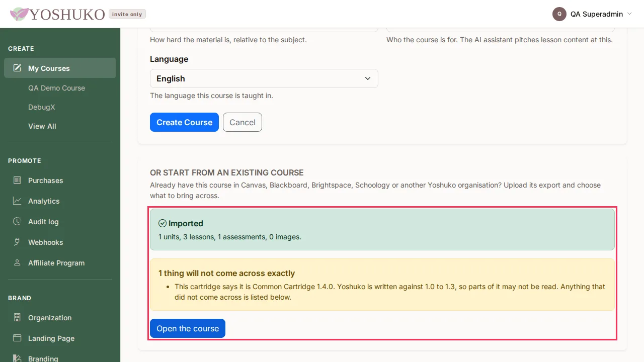This screenshot has height=362, width=644.
Task: Click the Purchases sidebar icon
Action: 17,180
